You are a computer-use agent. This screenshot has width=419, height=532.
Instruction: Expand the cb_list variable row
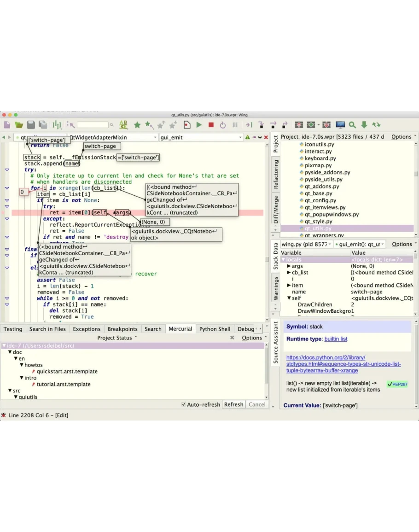pyautogui.click(x=289, y=272)
